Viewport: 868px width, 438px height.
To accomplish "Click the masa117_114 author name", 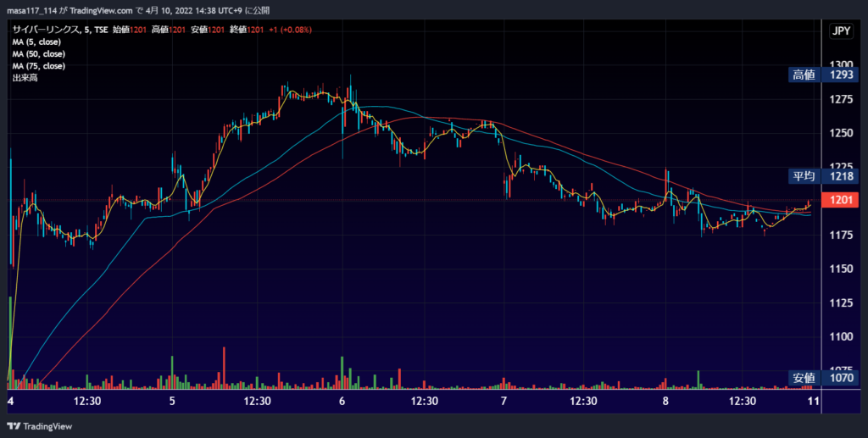I will pos(31,10).
